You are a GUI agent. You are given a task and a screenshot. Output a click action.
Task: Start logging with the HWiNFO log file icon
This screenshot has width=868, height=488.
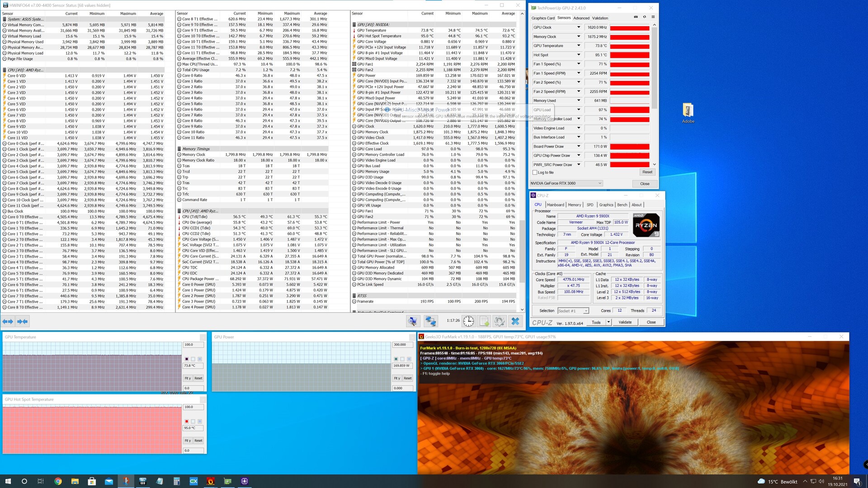(484, 321)
